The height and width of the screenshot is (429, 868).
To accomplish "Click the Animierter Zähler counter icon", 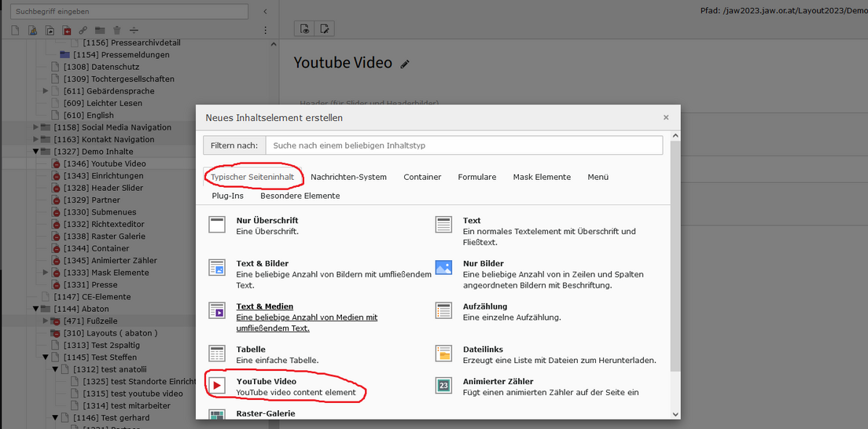I will pos(443,385).
